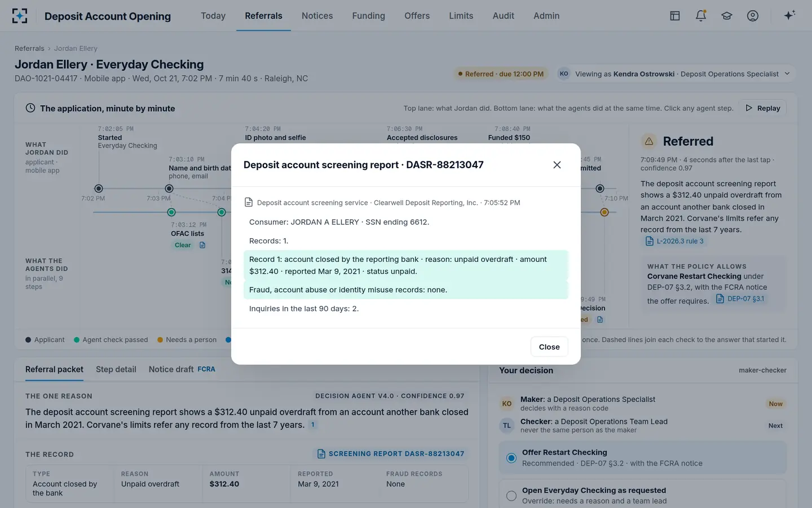Click the TL avatar in the Checker row
This screenshot has height=508, width=812.
click(x=507, y=426)
